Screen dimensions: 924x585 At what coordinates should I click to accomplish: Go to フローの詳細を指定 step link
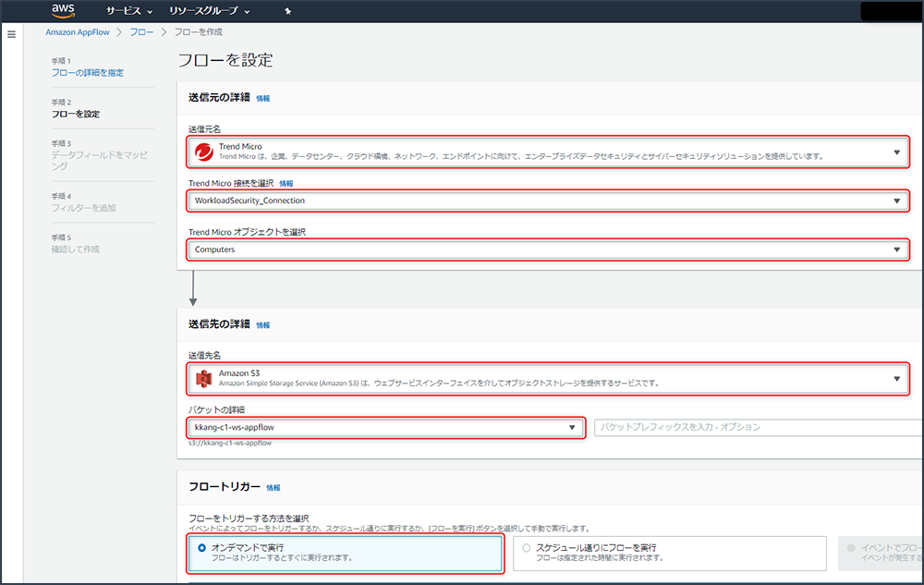tap(87, 73)
